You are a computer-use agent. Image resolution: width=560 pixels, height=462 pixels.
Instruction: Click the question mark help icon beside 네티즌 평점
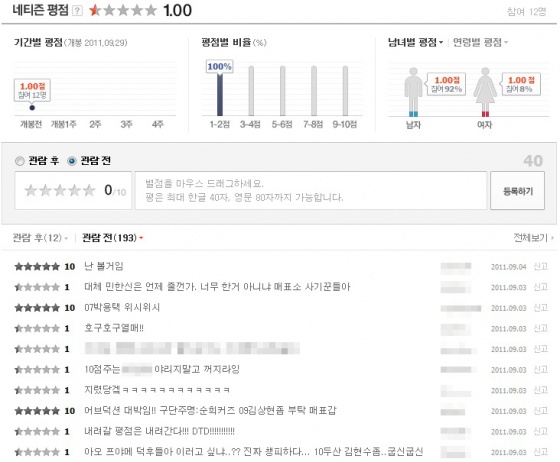tap(77, 11)
